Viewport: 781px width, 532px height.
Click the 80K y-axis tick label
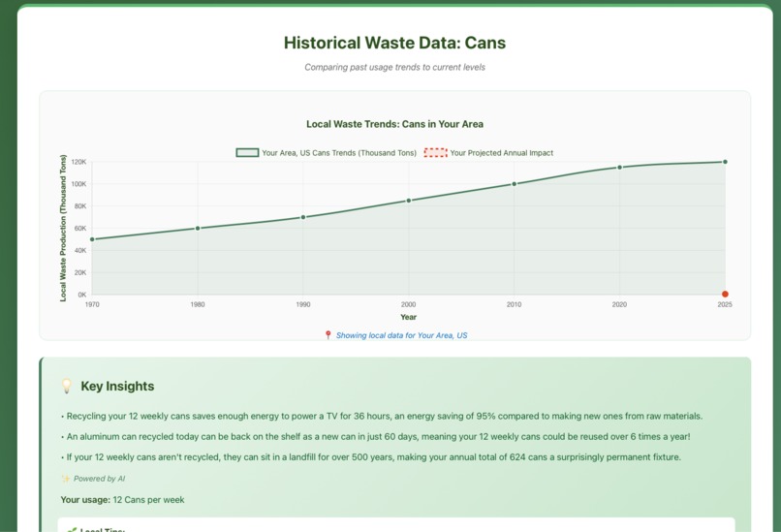click(80, 206)
